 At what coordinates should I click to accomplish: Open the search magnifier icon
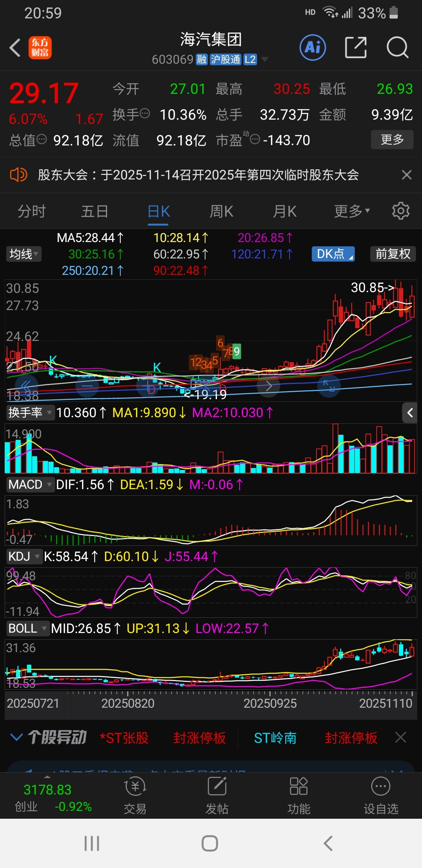tap(397, 48)
